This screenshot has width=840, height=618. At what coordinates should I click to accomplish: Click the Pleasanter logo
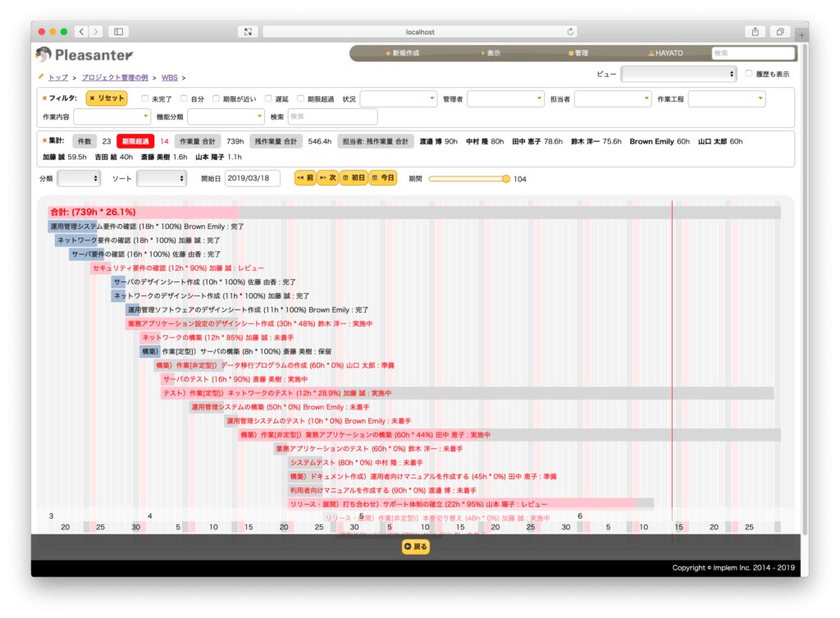[x=84, y=55]
